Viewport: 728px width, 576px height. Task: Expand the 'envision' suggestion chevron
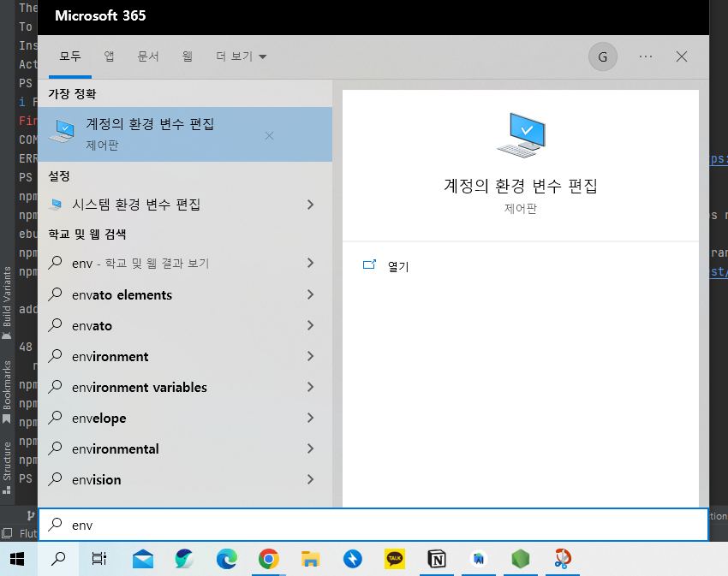tap(311, 479)
